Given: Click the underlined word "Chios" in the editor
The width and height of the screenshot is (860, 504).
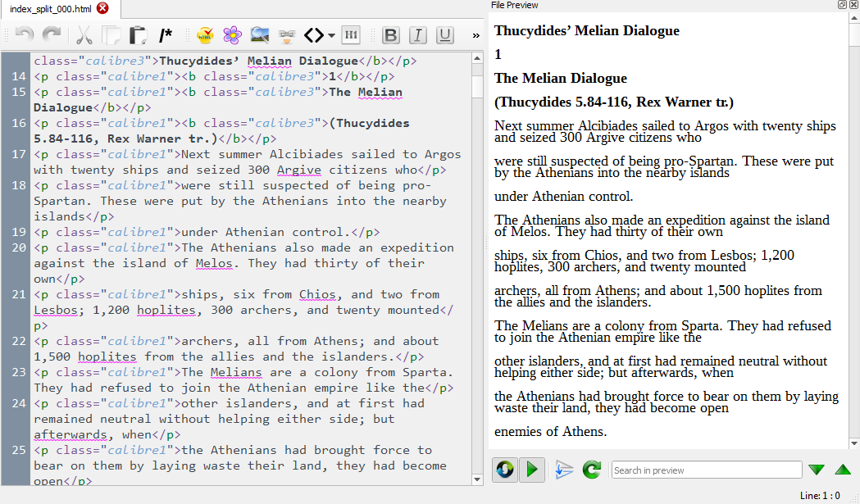Looking at the screenshot, I should 317,294.
